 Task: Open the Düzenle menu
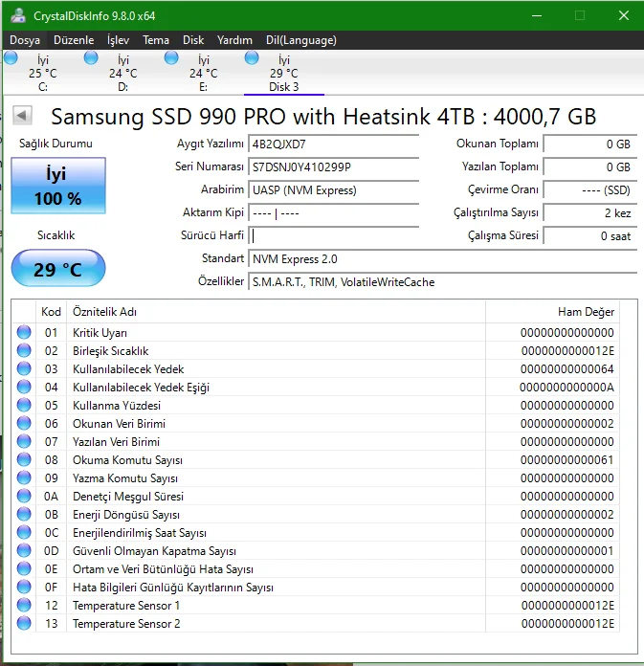pos(74,40)
